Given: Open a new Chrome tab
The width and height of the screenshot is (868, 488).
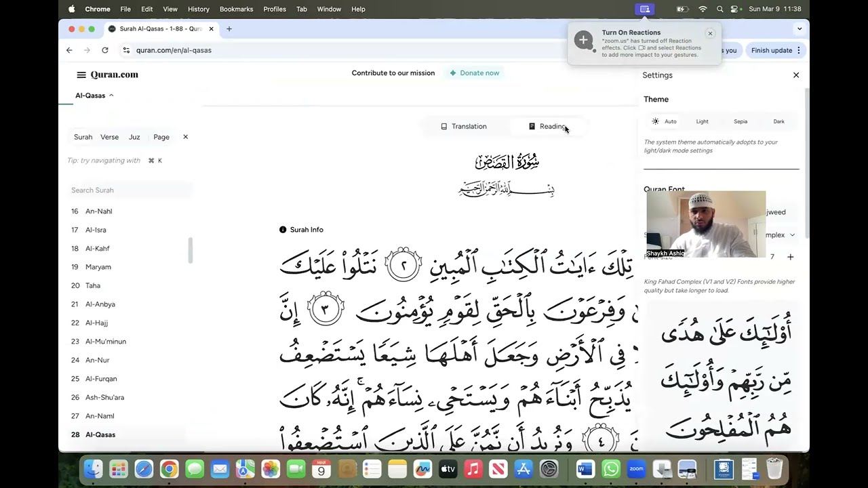Looking at the screenshot, I should pyautogui.click(x=229, y=29).
